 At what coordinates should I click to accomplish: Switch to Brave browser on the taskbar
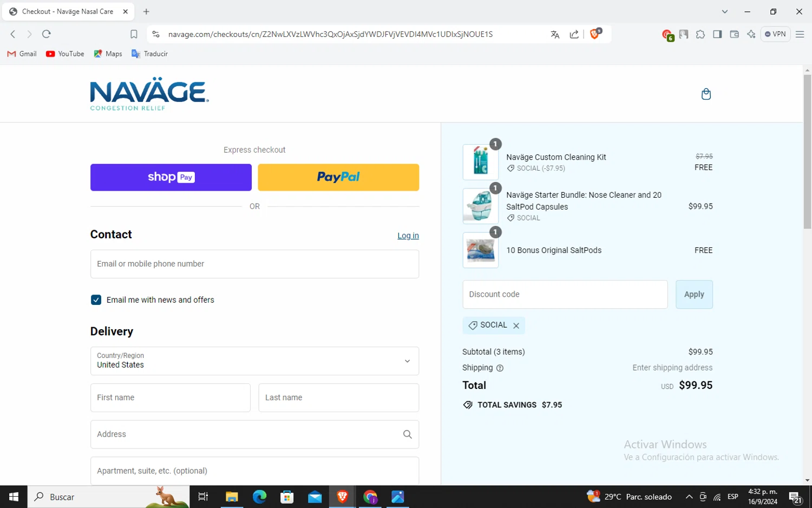[x=342, y=497]
